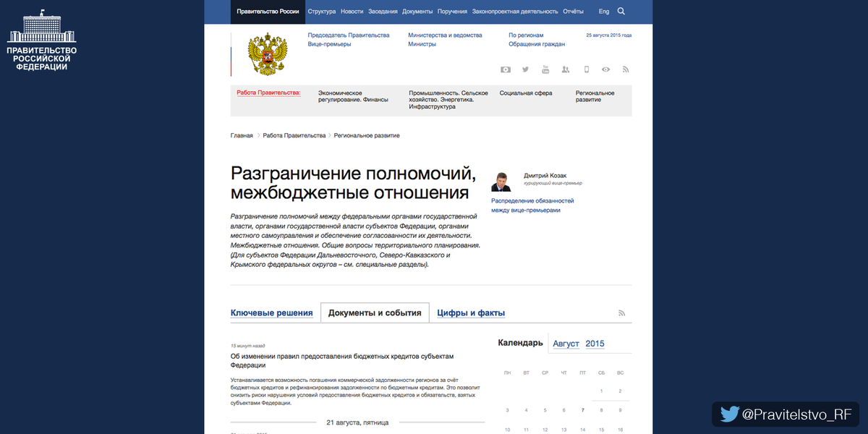Open Экономическое регулирование. Финансы section
This screenshot has width=868, height=434.
coord(353,96)
